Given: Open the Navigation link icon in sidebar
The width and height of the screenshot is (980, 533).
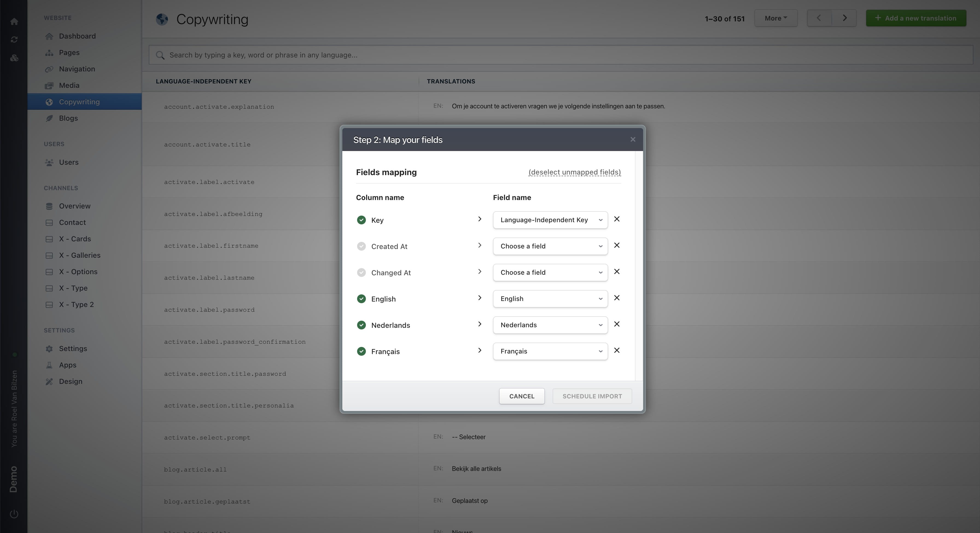Looking at the screenshot, I should coord(49,69).
